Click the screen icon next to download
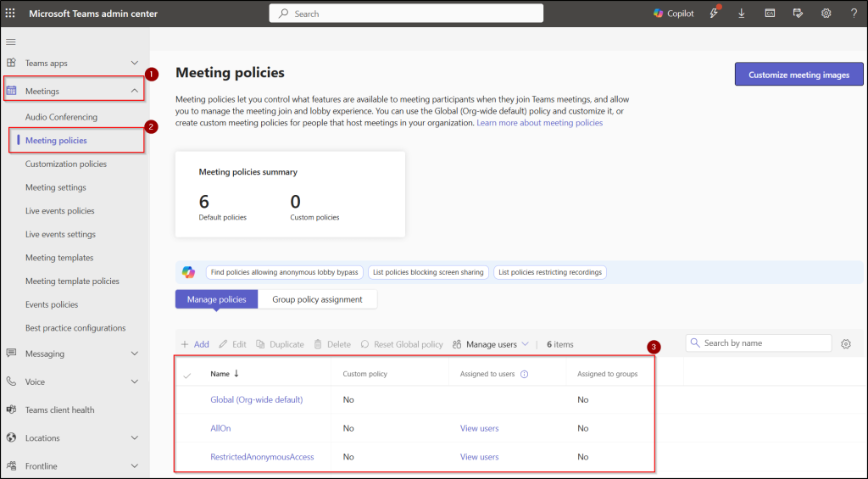Image resolution: width=868 pixels, height=479 pixels. 770,14
